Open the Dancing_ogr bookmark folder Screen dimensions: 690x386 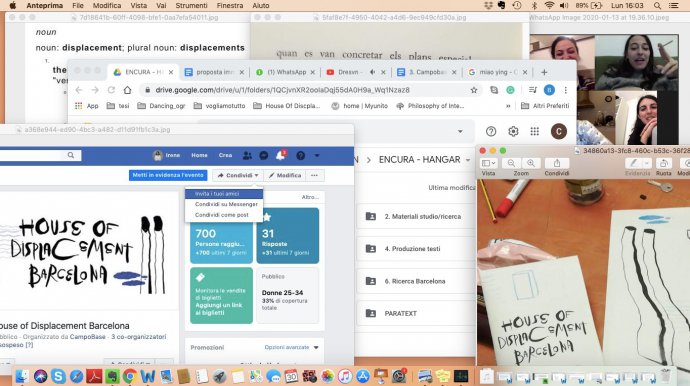161,106
